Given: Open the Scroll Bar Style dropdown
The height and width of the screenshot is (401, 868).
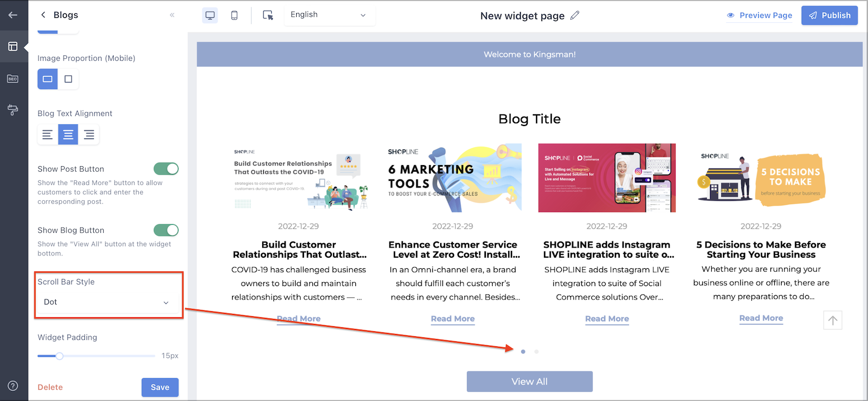Looking at the screenshot, I should (107, 302).
